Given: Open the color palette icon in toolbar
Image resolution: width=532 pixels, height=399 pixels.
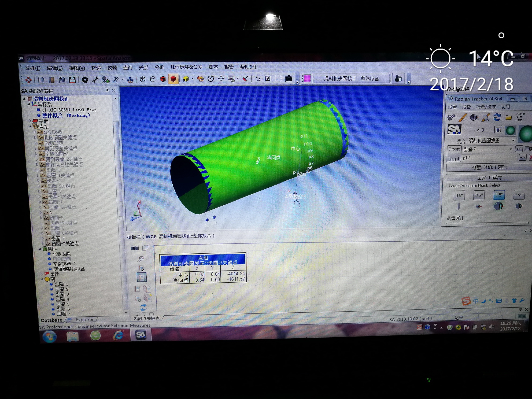Looking at the screenshot, I should (200, 79).
